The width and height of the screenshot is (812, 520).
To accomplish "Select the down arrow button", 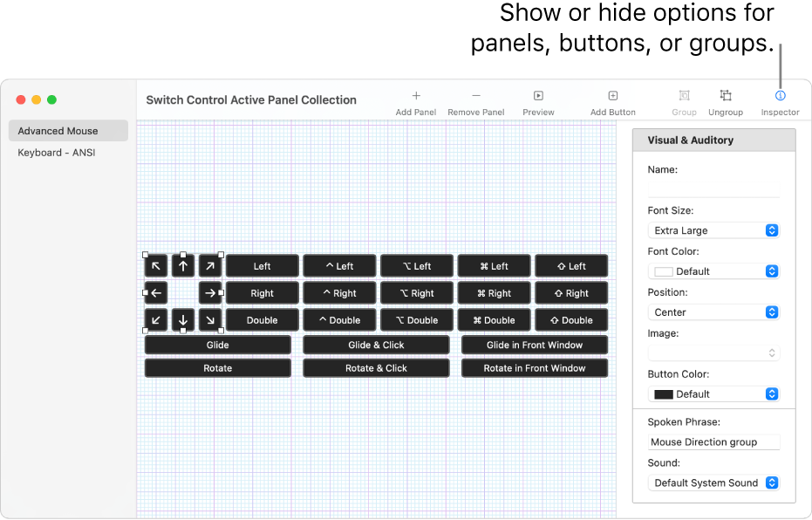I will click(x=183, y=320).
